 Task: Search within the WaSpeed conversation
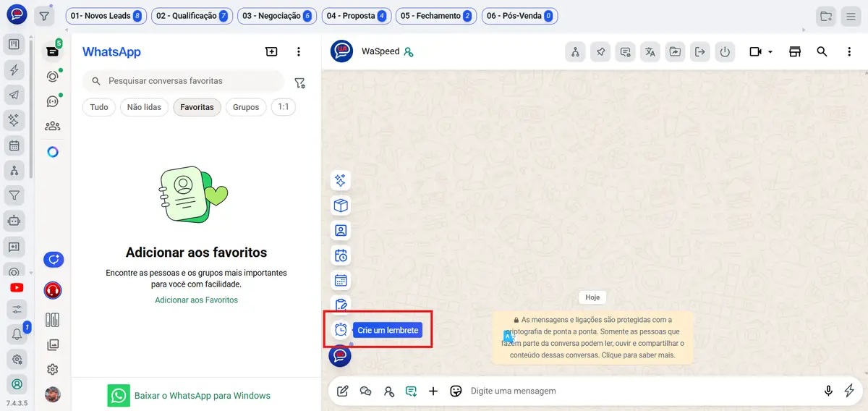tap(822, 52)
